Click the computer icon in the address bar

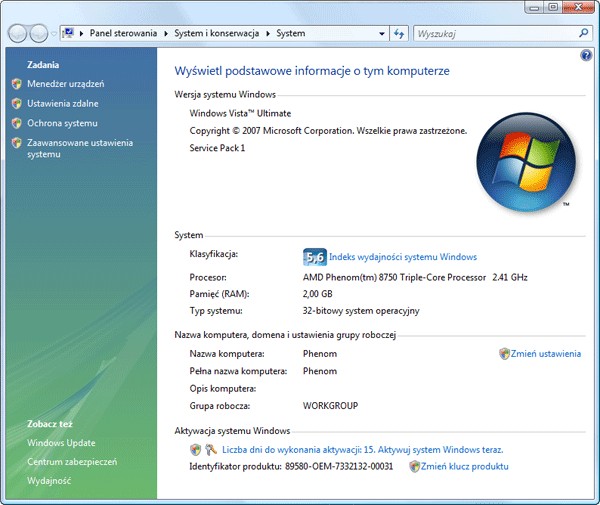(x=68, y=33)
